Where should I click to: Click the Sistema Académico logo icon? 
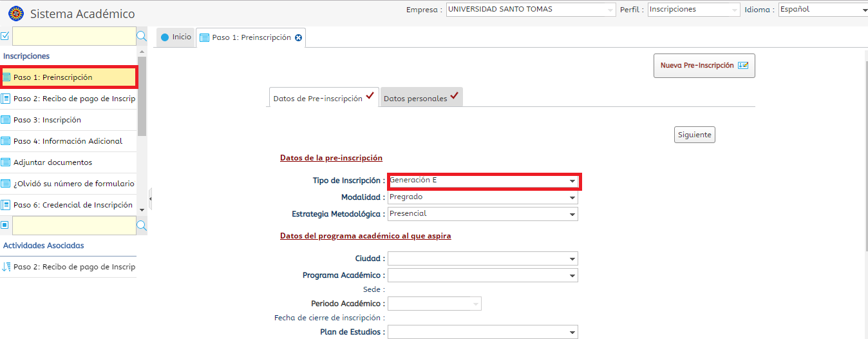tap(15, 14)
